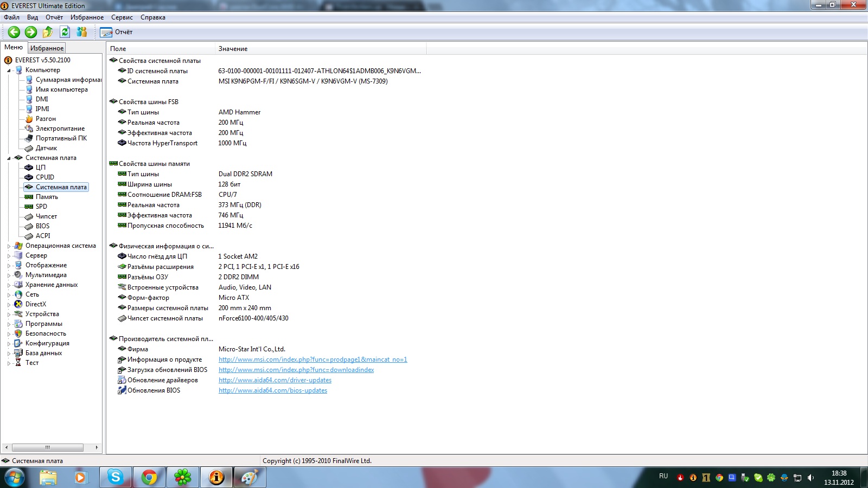868x488 pixels.
Task: Open Google Chrome from the taskbar
Action: pos(149,477)
